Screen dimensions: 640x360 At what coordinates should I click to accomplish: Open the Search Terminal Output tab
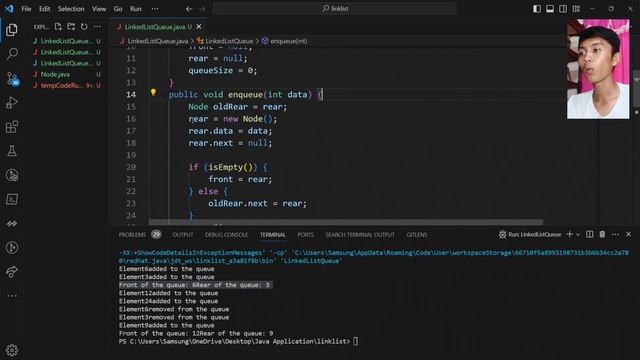pyautogui.click(x=360, y=235)
